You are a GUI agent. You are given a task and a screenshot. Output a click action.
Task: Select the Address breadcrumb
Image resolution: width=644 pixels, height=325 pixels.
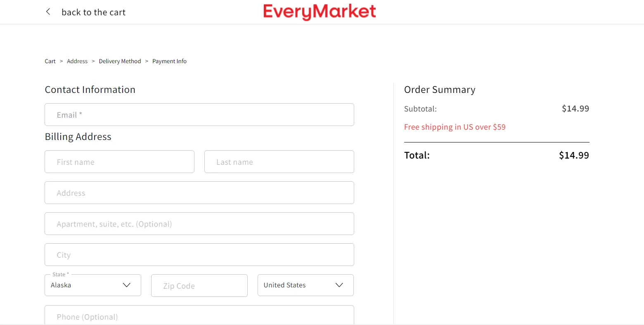pos(77,61)
